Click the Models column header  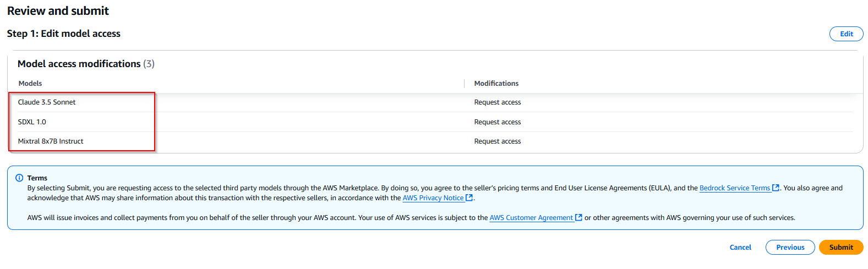30,84
